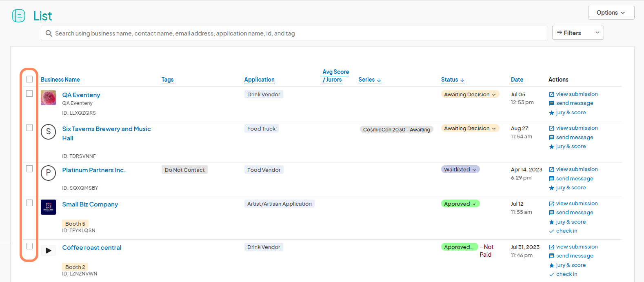Click Six Taverns Brewery 'S' avatar icon
The width and height of the screenshot is (644, 282).
point(48,132)
